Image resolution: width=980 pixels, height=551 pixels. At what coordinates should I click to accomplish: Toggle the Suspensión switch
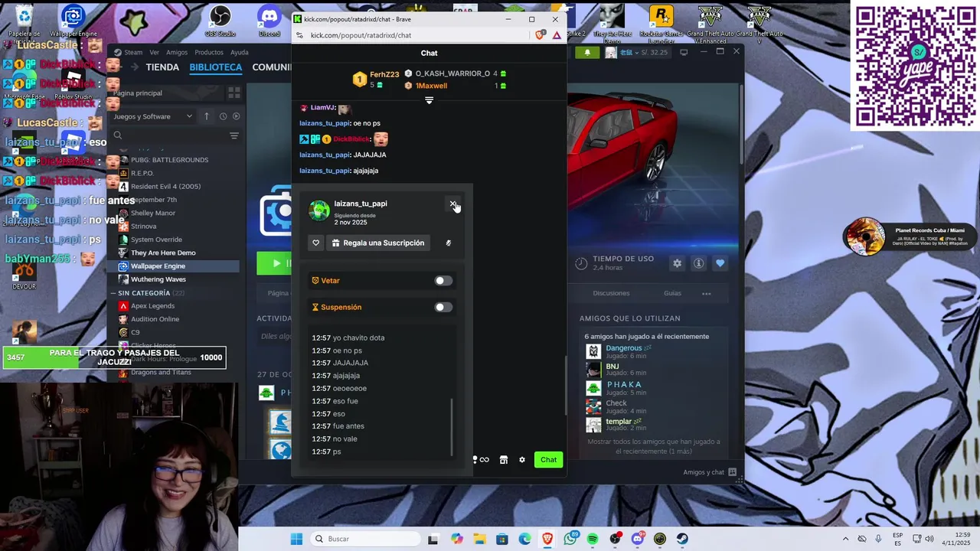point(443,307)
